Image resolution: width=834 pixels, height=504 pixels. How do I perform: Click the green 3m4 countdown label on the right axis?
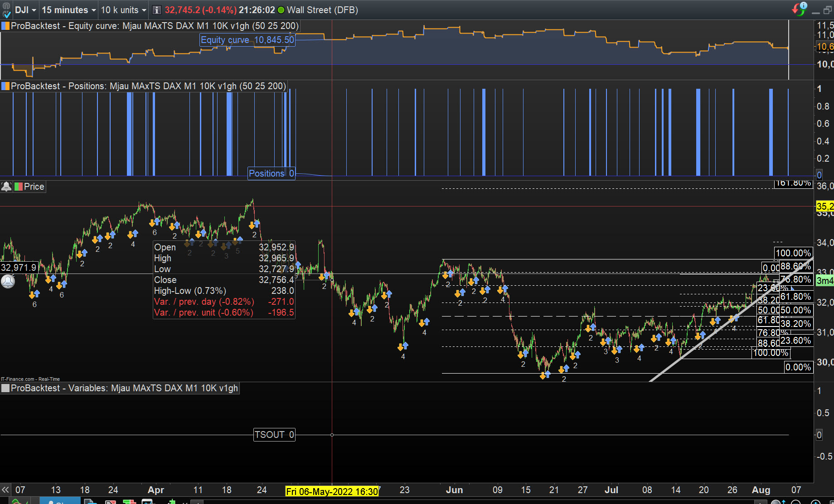tap(824, 281)
